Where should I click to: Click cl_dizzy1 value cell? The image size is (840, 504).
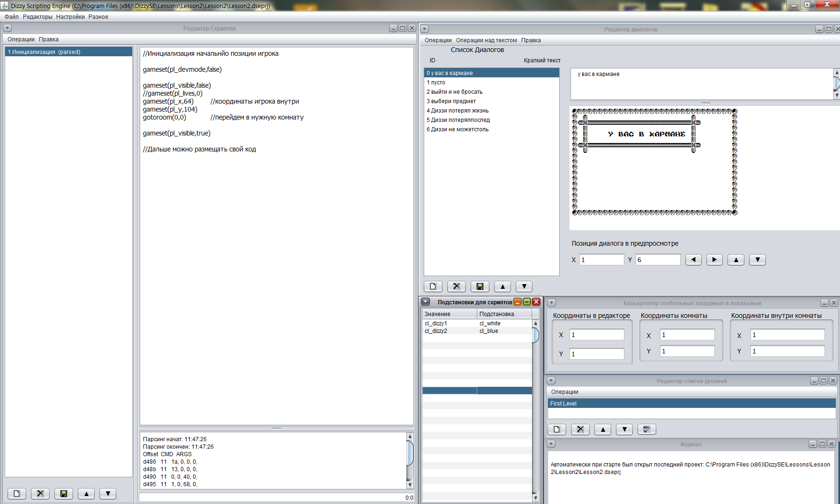(x=450, y=323)
